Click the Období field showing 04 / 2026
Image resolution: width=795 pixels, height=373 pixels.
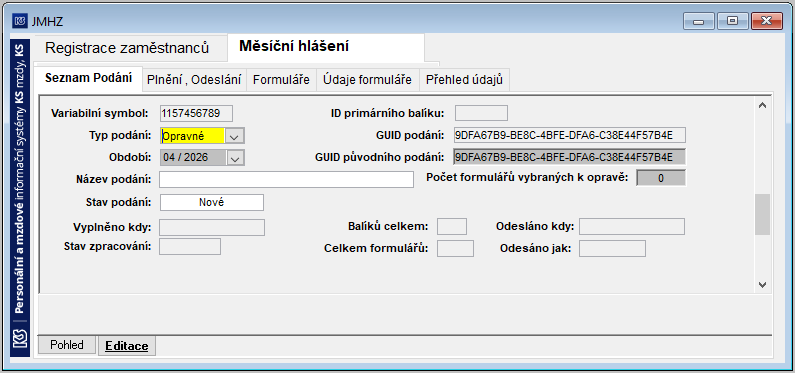click(x=193, y=158)
